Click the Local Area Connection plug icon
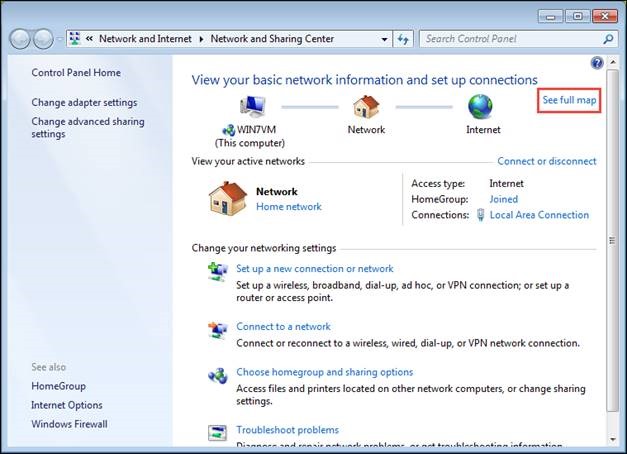The width and height of the screenshot is (627, 454). pyautogui.click(x=481, y=215)
